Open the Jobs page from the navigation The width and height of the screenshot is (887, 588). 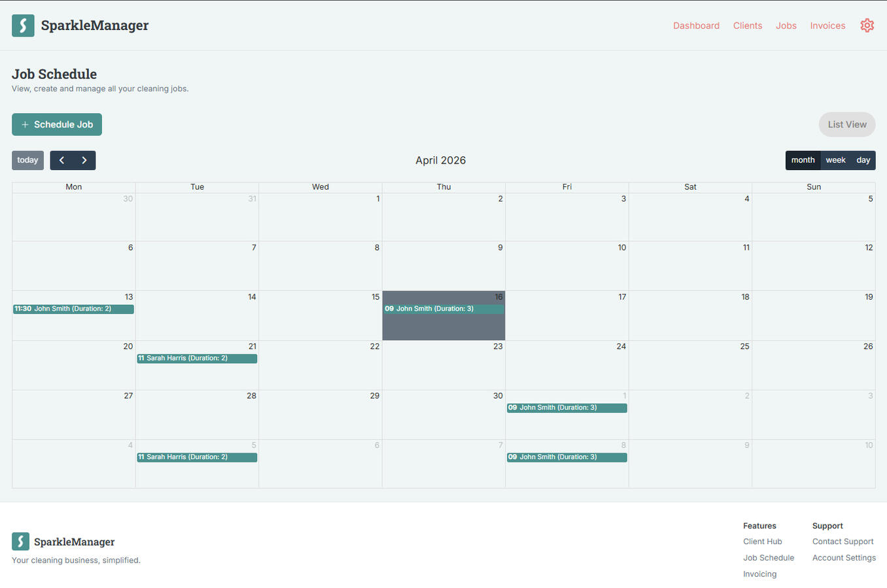tap(786, 26)
